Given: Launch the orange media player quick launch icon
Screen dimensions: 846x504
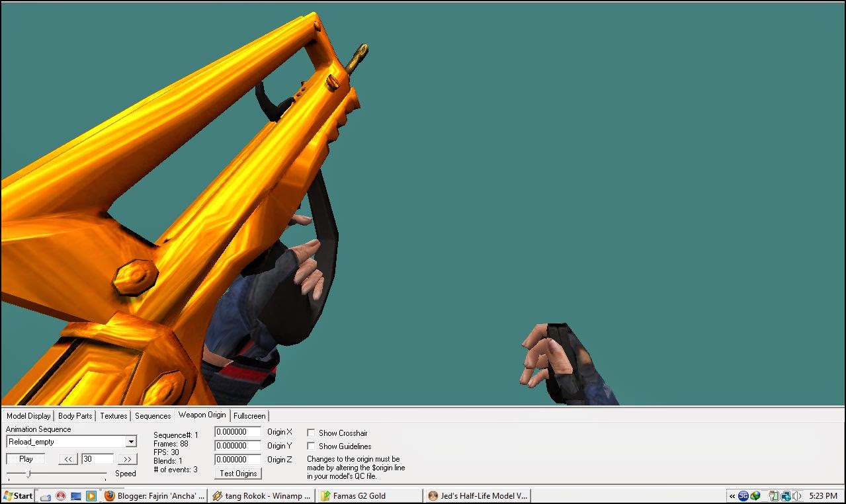Looking at the screenshot, I should [91, 495].
